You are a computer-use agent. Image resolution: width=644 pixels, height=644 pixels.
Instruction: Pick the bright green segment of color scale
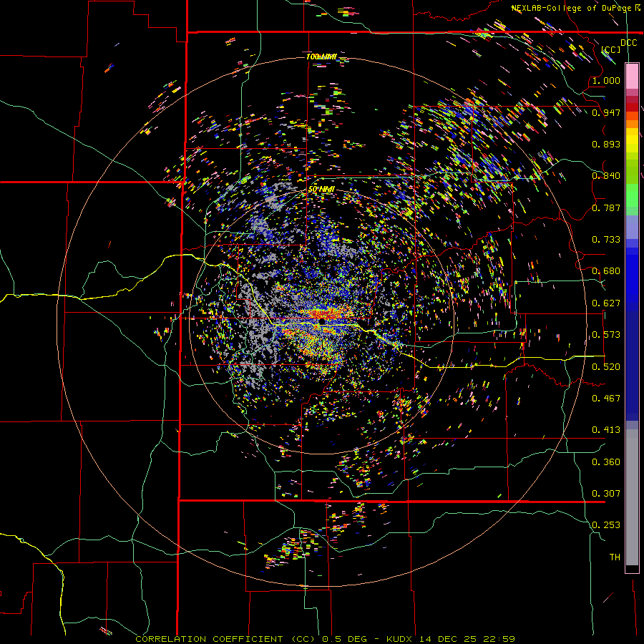[632, 195]
